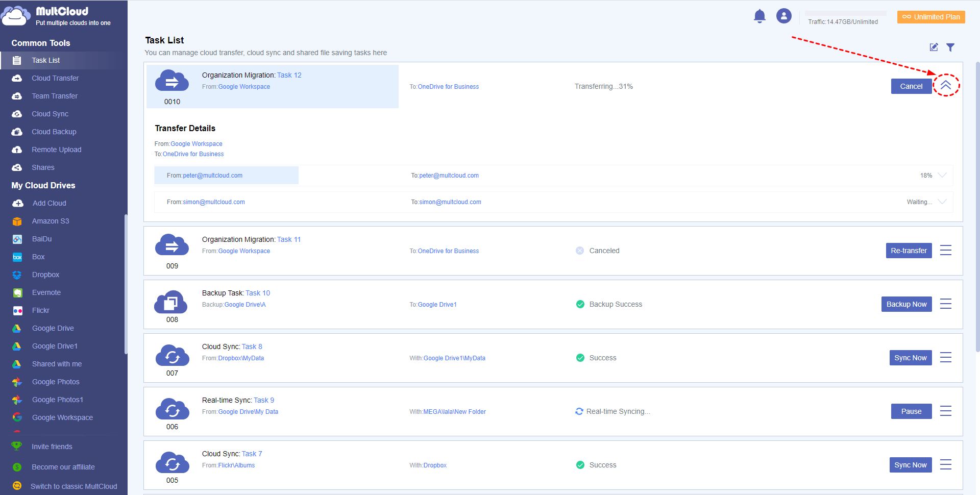The width and height of the screenshot is (980, 495).
Task: Pause the real-time sync Task 9
Action: click(911, 411)
